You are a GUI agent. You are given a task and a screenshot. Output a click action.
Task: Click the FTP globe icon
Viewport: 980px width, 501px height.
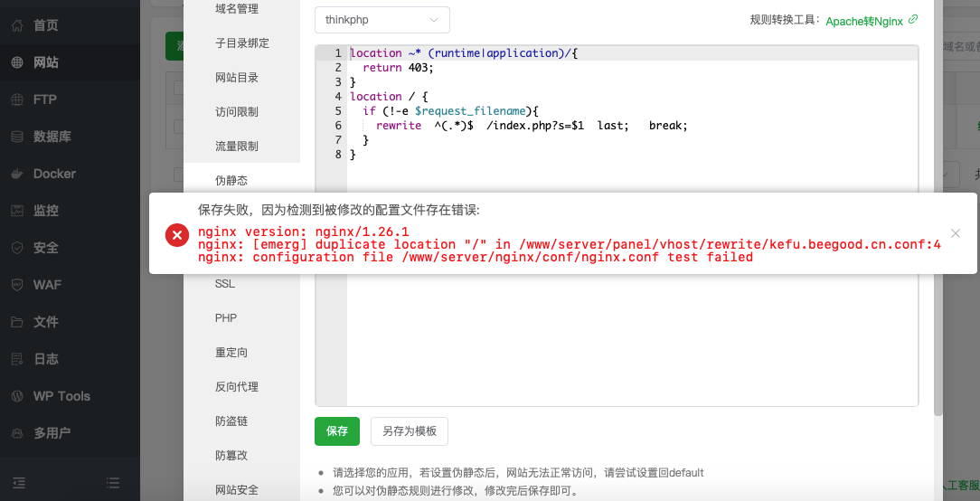click(17, 99)
